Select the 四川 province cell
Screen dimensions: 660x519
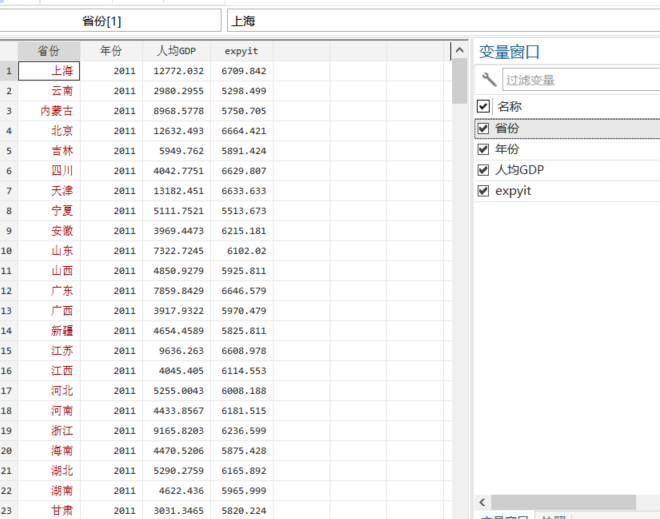point(49,171)
